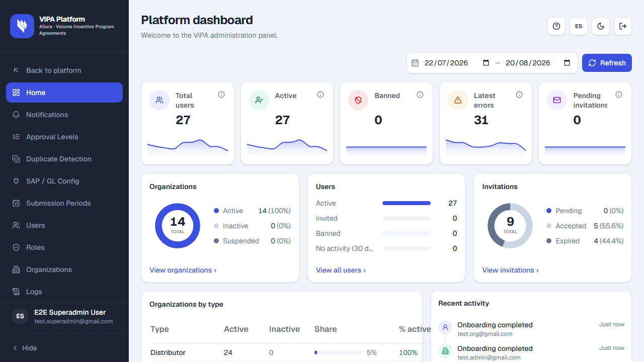Follow the View invitations link
The image size is (644, 362).
(510, 270)
